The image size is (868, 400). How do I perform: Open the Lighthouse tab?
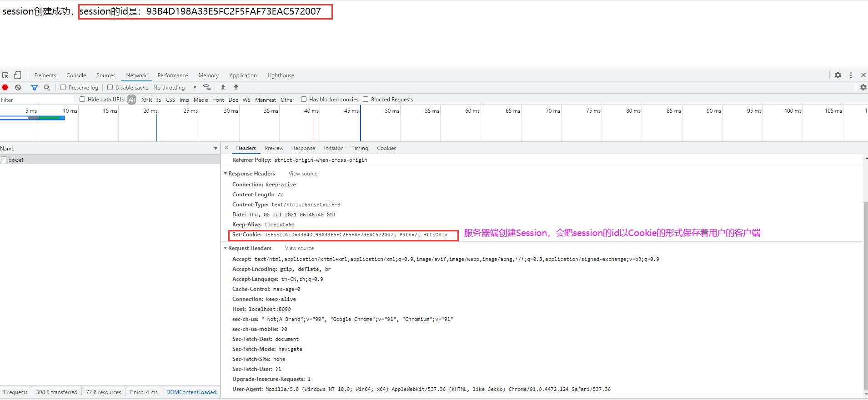click(281, 75)
